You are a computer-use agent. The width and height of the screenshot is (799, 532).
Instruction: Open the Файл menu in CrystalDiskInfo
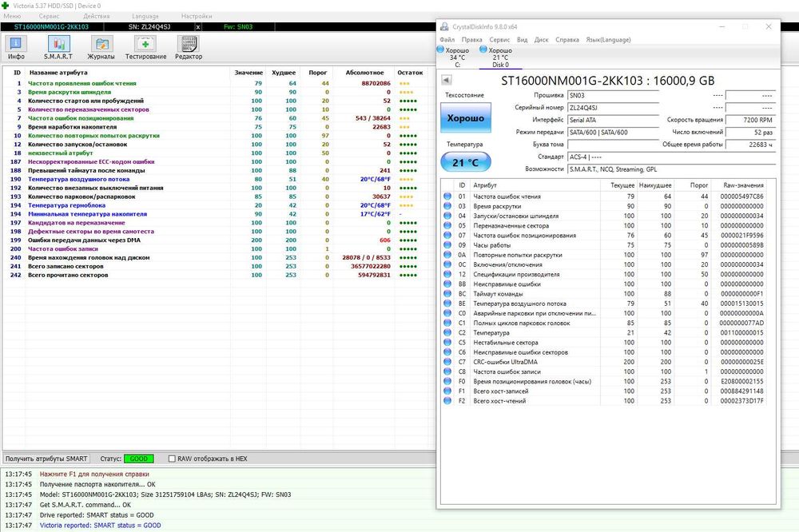pos(447,40)
